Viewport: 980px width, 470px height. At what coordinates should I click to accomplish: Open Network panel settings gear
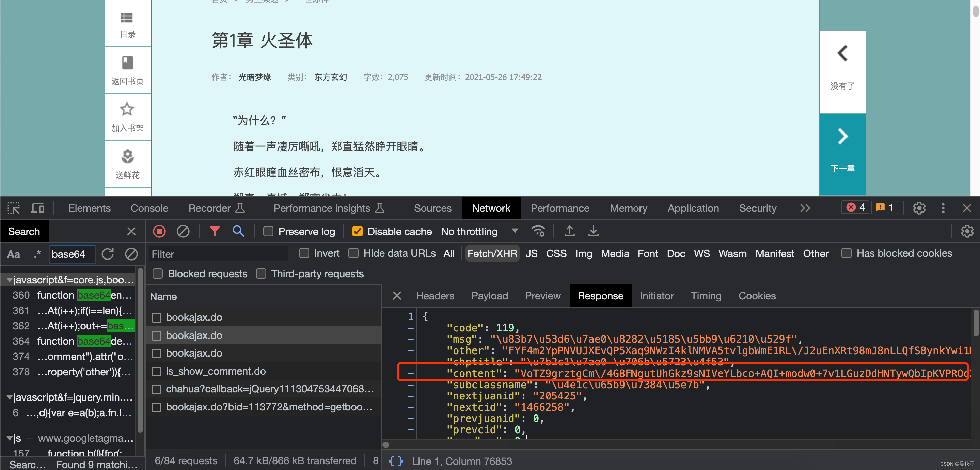tap(967, 231)
